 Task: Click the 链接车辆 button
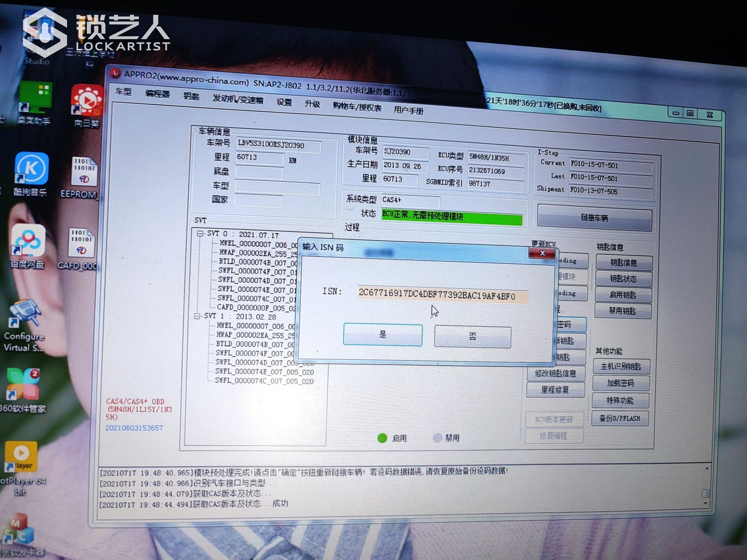tap(594, 218)
